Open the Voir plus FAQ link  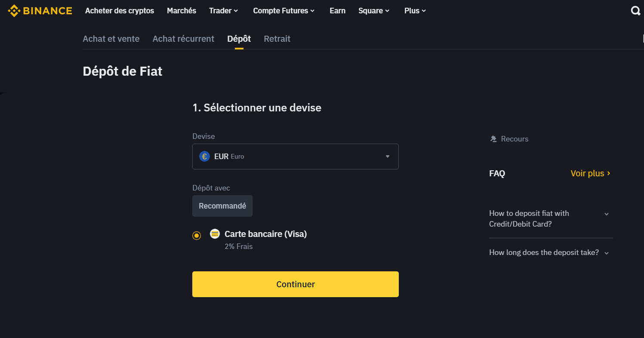[590, 173]
